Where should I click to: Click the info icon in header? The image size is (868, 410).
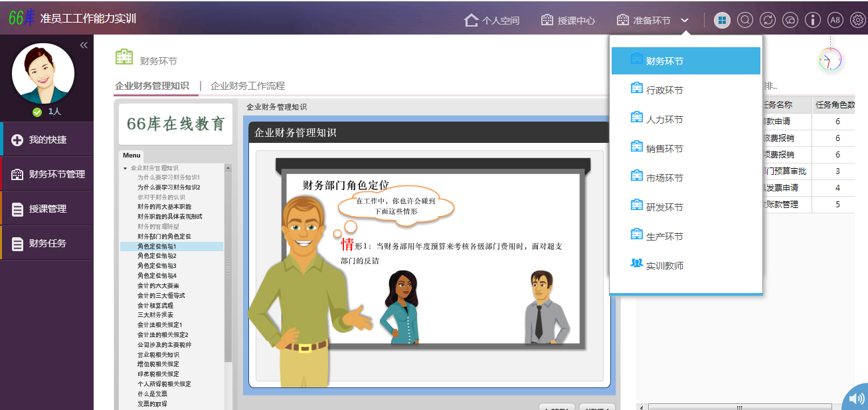tap(813, 21)
